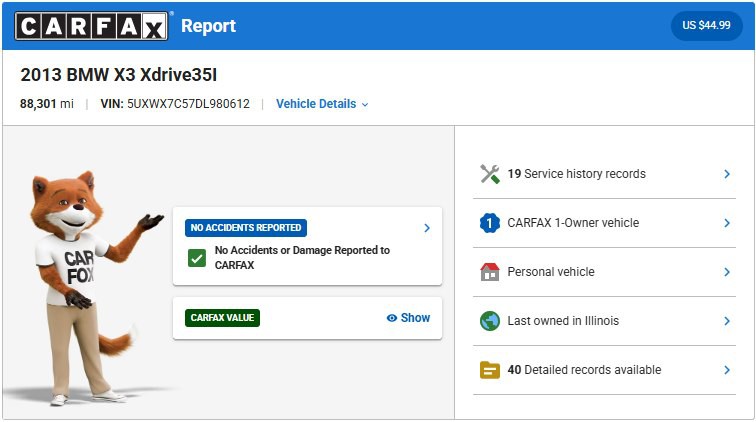Image resolution: width=756 pixels, height=422 pixels.
Task: Click the green no accidents checkbox
Action: point(197,259)
